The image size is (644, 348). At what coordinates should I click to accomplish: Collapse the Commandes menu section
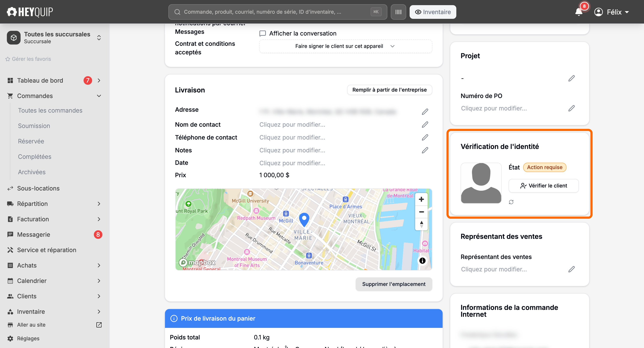pyautogui.click(x=99, y=96)
